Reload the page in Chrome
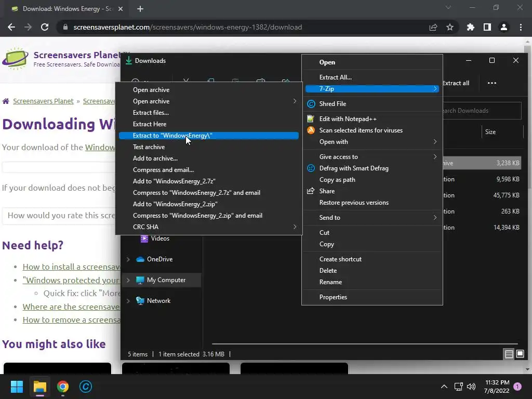 45,27
